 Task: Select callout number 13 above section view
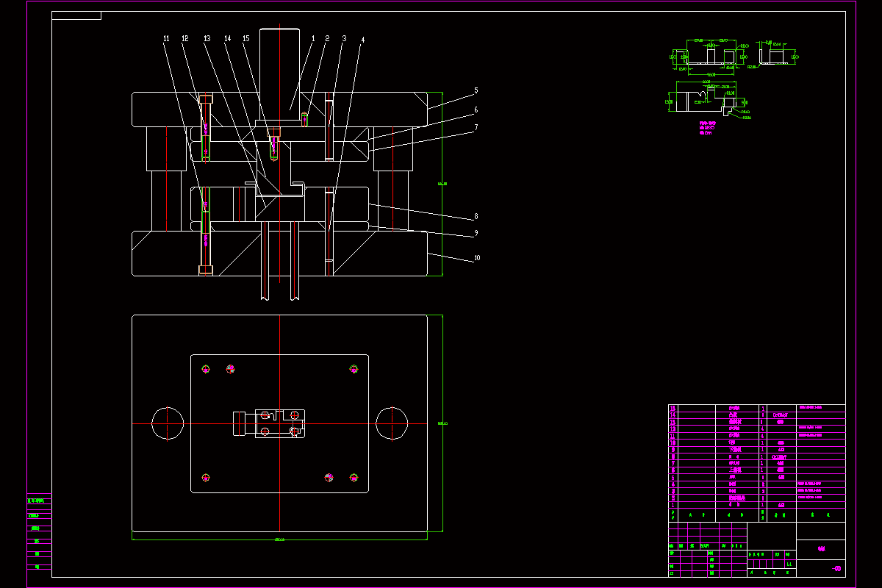(x=207, y=38)
